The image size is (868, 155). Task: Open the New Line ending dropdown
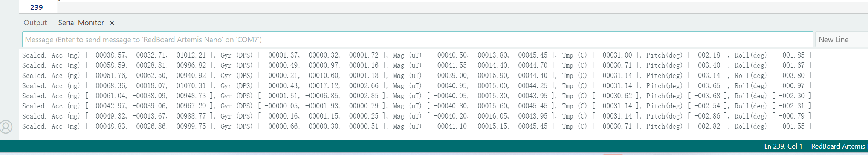click(841, 40)
